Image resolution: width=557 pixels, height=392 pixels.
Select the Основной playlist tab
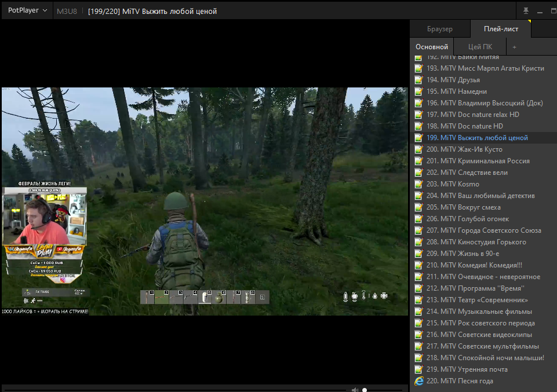pyautogui.click(x=432, y=47)
